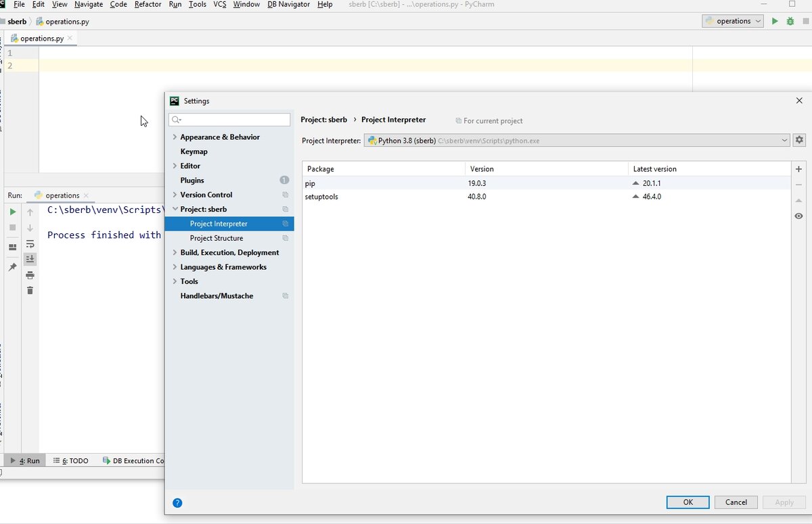
Task: Click the Apply button in Settings
Action: point(784,502)
